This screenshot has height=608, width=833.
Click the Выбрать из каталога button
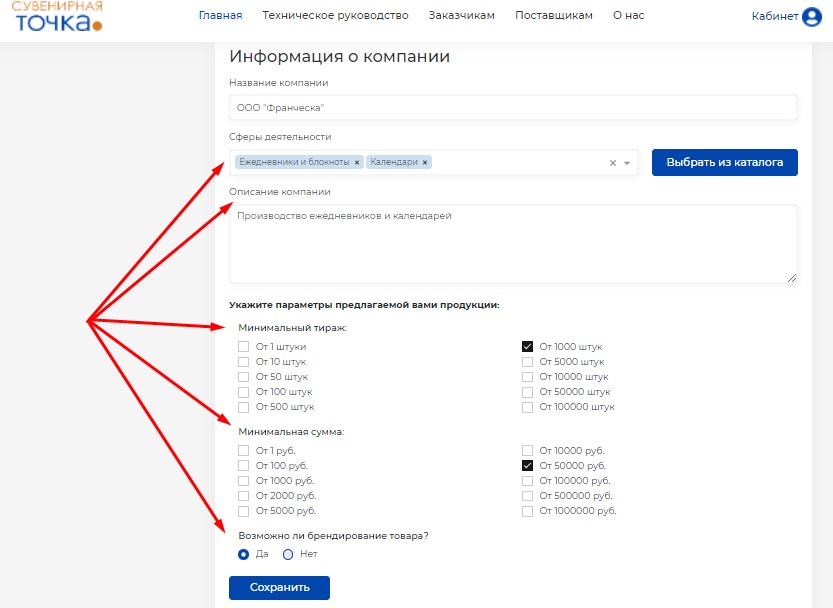[x=724, y=162]
